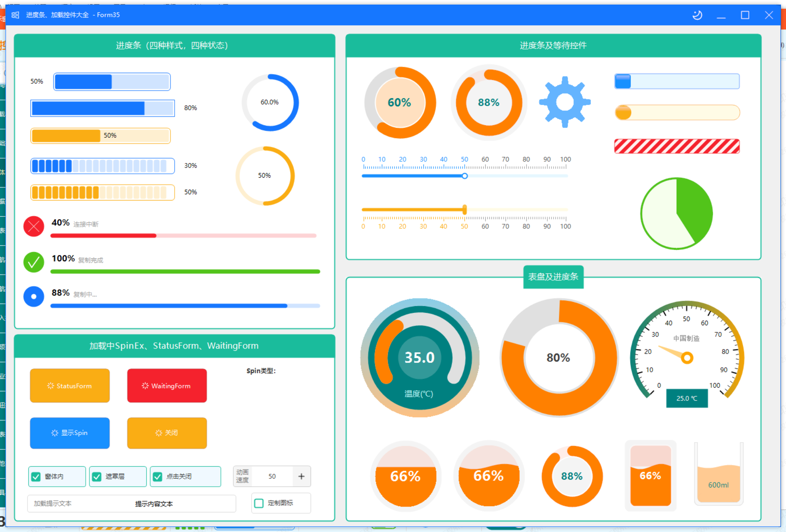
Task: Click the large 80% orange donut chart
Action: pos(559,358)
